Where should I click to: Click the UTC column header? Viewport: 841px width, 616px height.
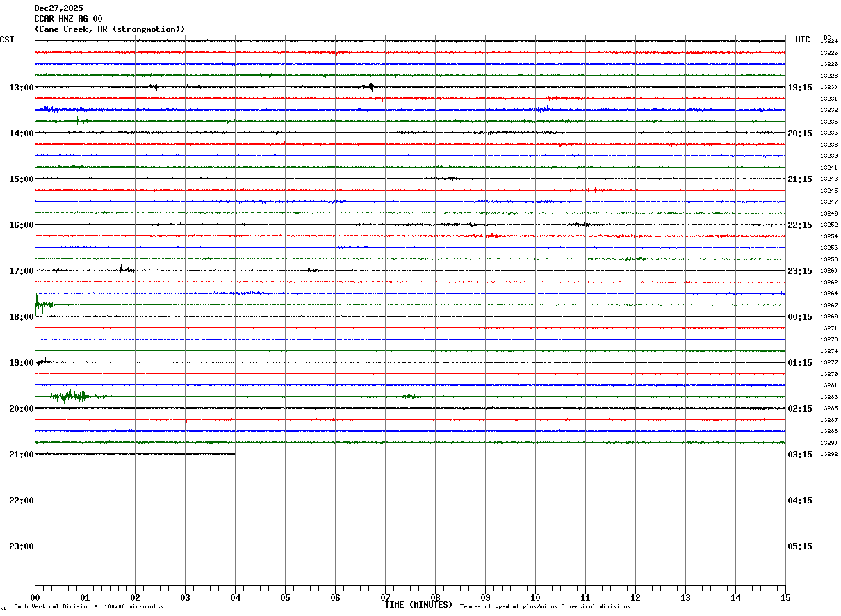[x=803, y=40]
